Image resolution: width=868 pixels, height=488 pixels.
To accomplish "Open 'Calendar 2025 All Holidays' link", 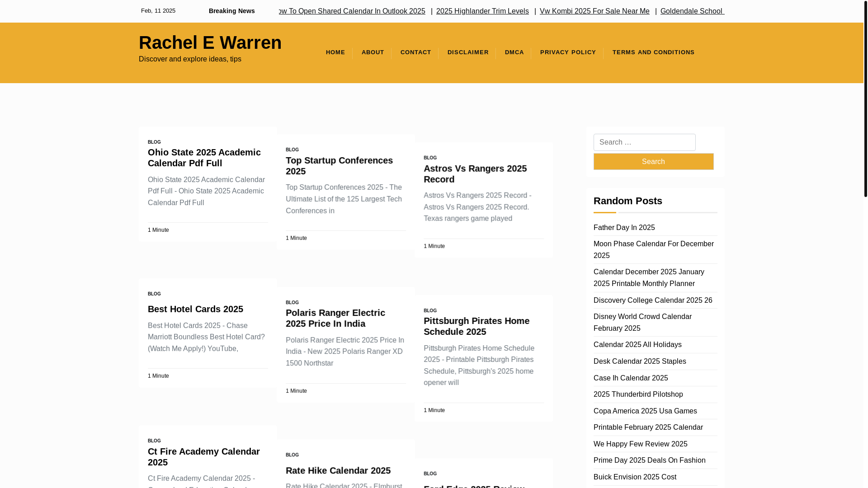I will pyautogui.click(x=637, y=345).
